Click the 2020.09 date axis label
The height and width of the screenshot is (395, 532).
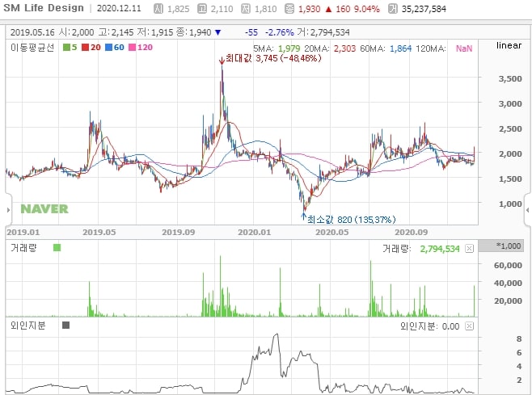(x=412, y=233)
